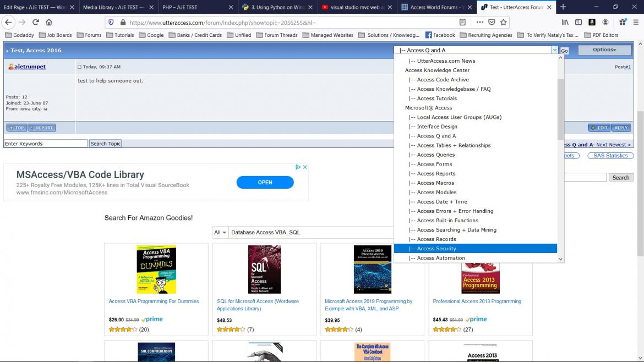Click the Amazon search text field
Image resolution: width=644 pixels, height=362 pixels.
click(312, 232)
